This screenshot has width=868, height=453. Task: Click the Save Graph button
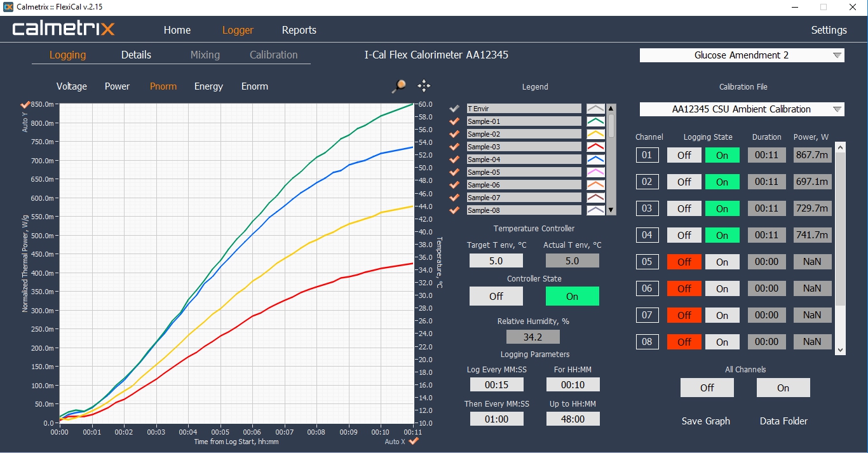coord(705,421)
